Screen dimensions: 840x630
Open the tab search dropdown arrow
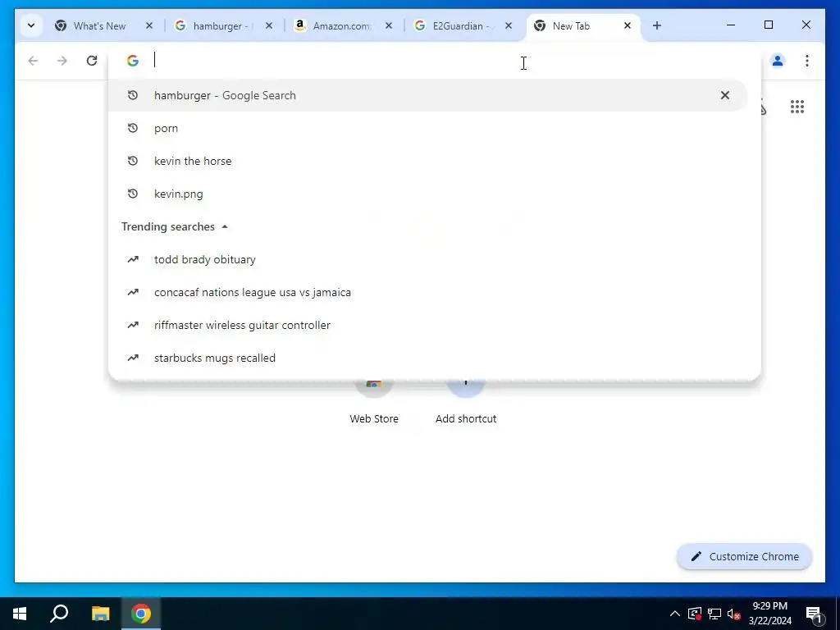click(31, 25)
